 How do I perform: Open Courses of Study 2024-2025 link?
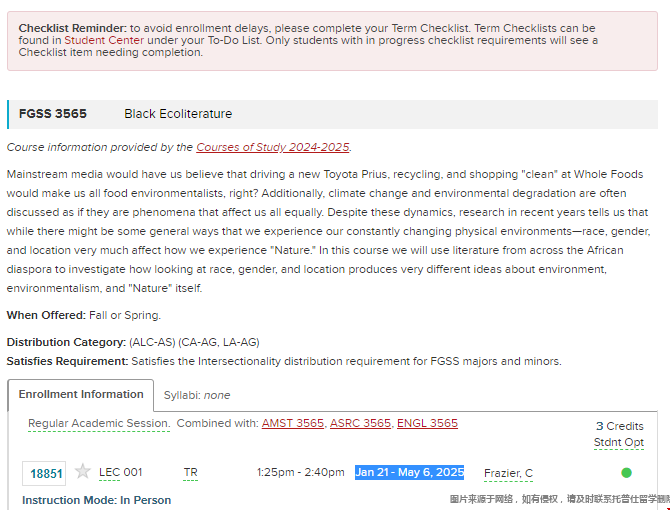[273, 147]
